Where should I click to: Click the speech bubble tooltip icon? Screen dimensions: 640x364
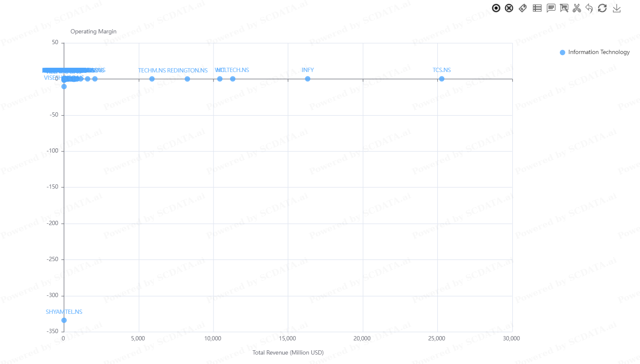click(551, 8)
